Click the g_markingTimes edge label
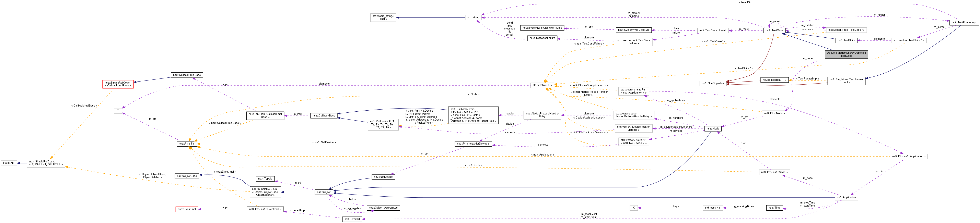This screenshot has height=223, width=980. pyautogui.click(x=744, y=206)
